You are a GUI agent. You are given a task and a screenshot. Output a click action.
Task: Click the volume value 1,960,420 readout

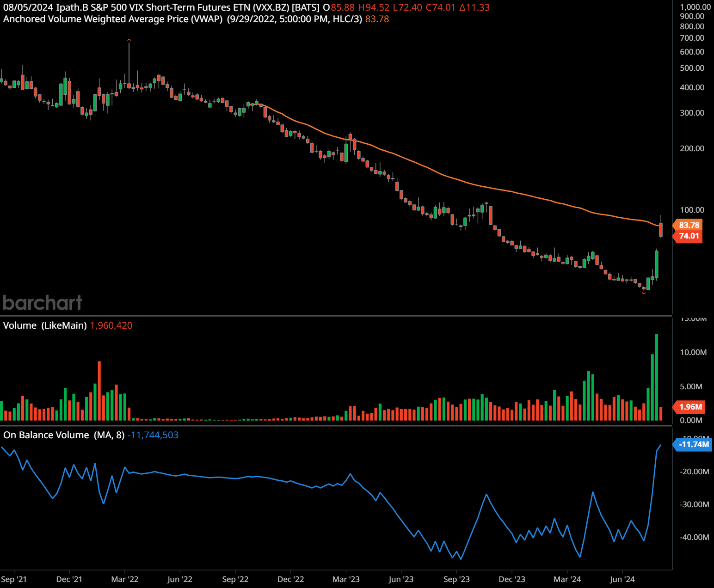coord(111,325)
